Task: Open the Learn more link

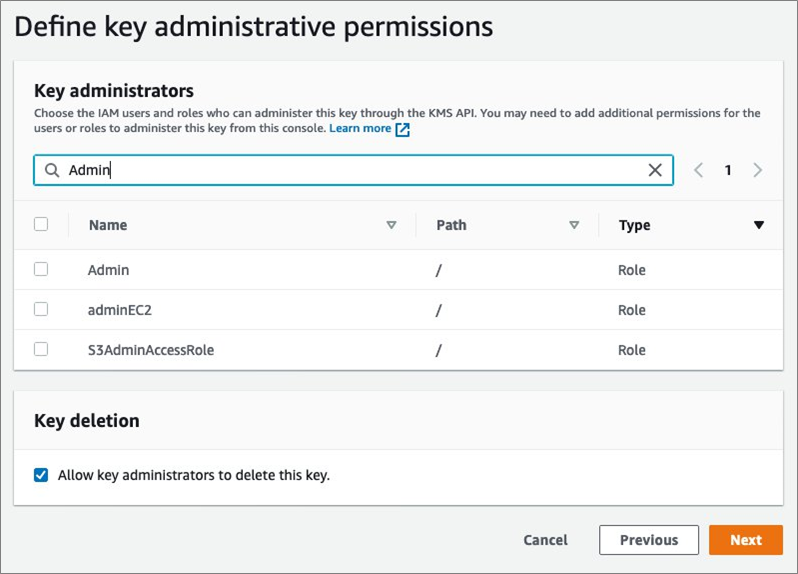Action: tap(360, 129)
